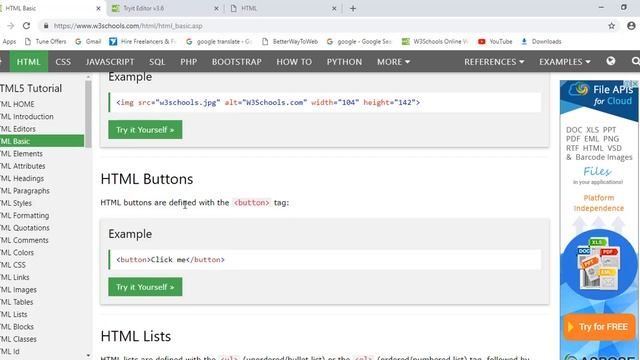Click Try it Yourself under the img example
640x360 pixels.
(145, 130)
